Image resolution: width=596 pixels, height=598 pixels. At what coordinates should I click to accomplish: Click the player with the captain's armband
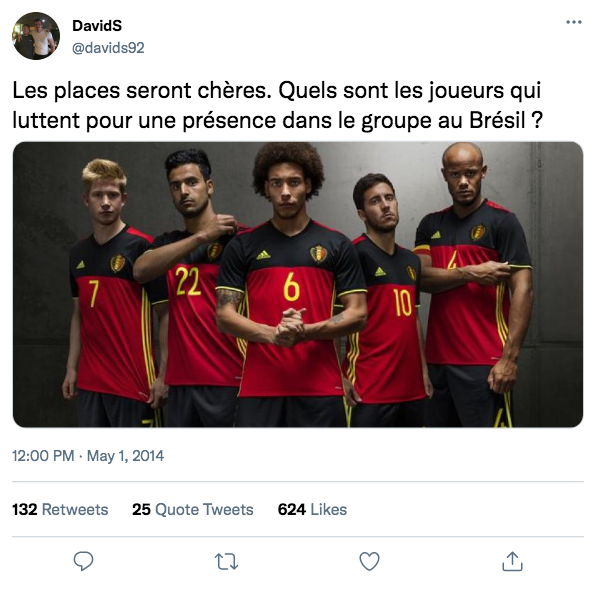(x=473, y=282)
